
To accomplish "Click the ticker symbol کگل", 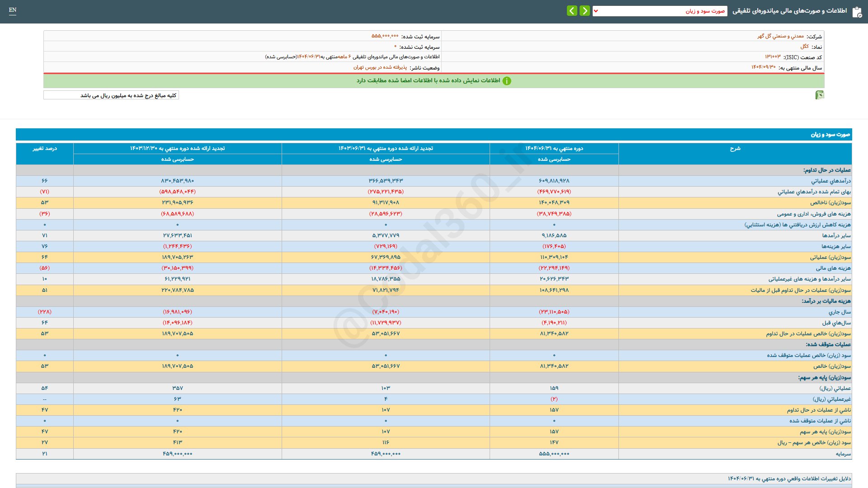I will point(804,47).
